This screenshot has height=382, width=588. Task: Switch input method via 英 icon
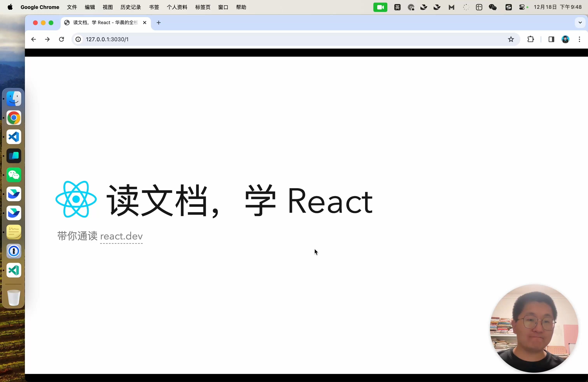point(397,7)
